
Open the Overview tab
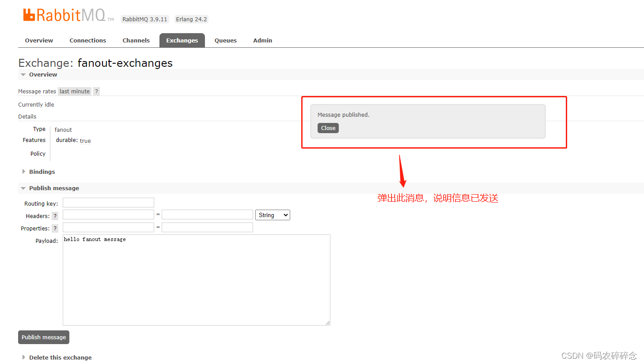click(39, 40)
